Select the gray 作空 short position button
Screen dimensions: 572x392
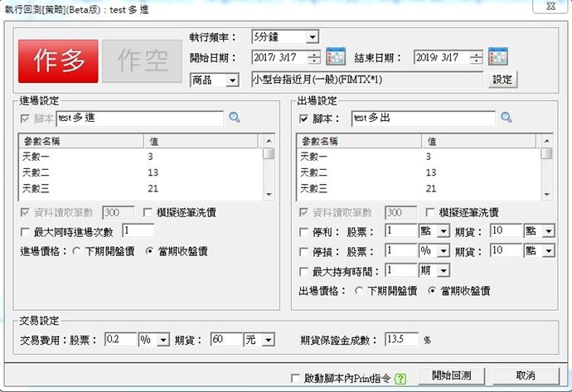[x=141, y=60]
